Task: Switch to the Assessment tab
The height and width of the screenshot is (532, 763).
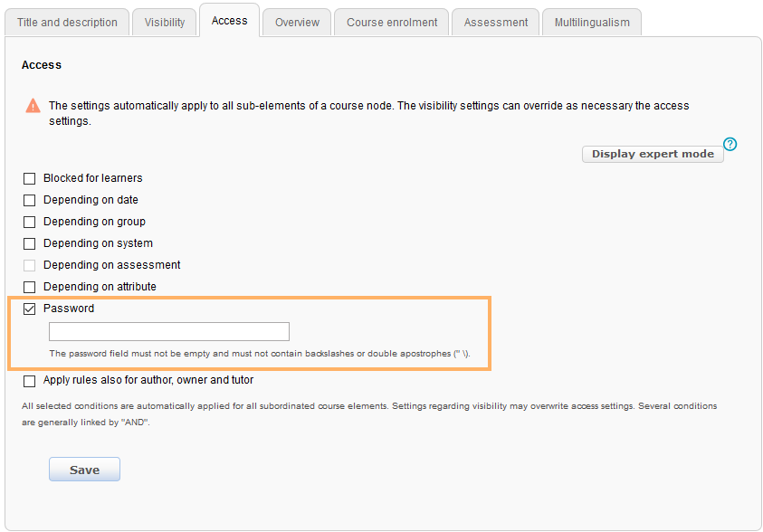Action: pyautogui.click(x=496, y=23)
